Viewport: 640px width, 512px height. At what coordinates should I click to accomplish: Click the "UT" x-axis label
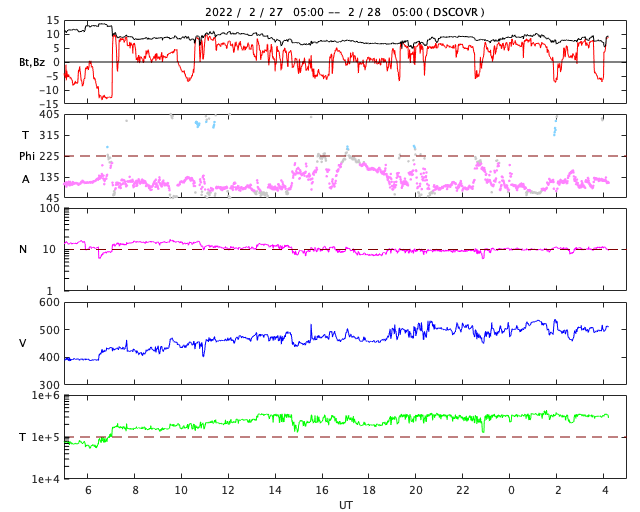pyautogui.click(x=346, y=505)
